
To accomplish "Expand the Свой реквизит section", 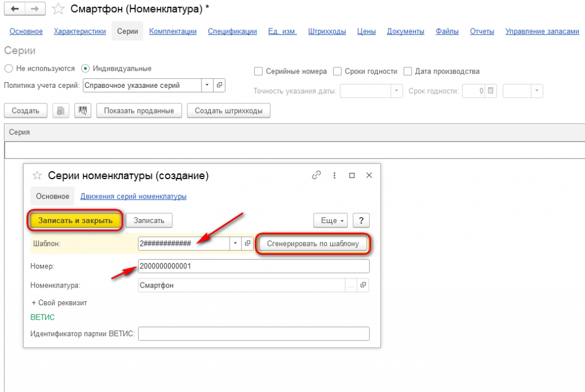I will (x=59, y=303).
